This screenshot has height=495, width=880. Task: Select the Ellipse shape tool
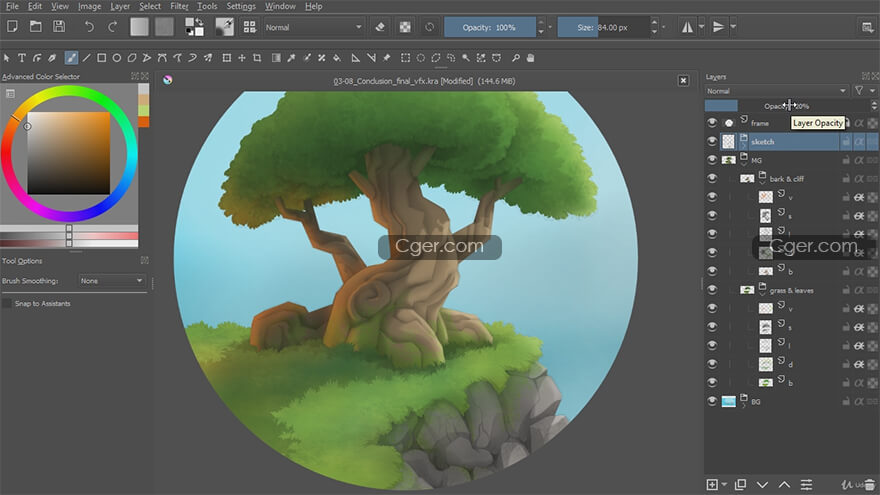(117, 58)
